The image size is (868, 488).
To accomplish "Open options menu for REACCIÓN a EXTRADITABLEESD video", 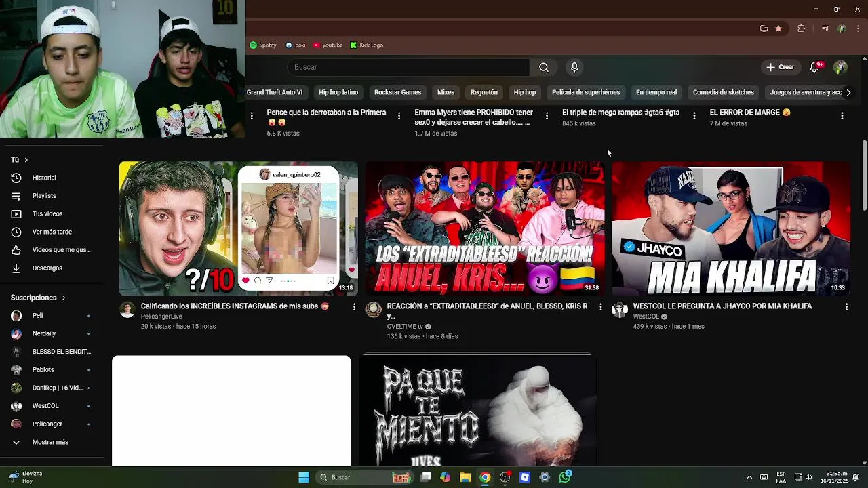I will click(600, 307).
